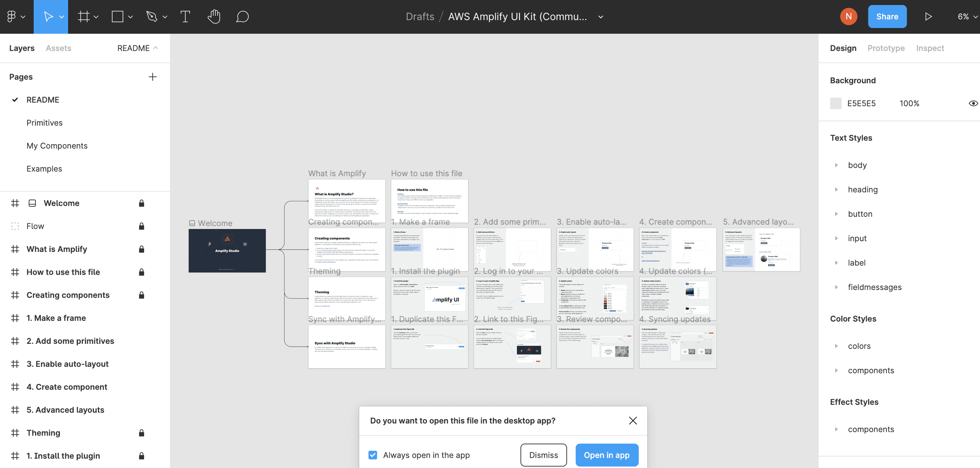Unlock the Welcome frame in layers panel
Viewport: 980px width, 468px height.
(x=141, y=203)
